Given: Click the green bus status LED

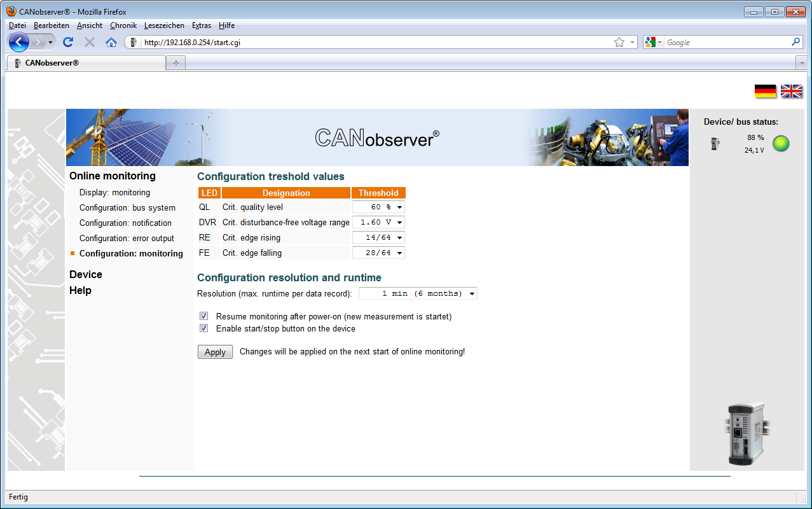Looking at the screenshot, I should coord(781,144).
